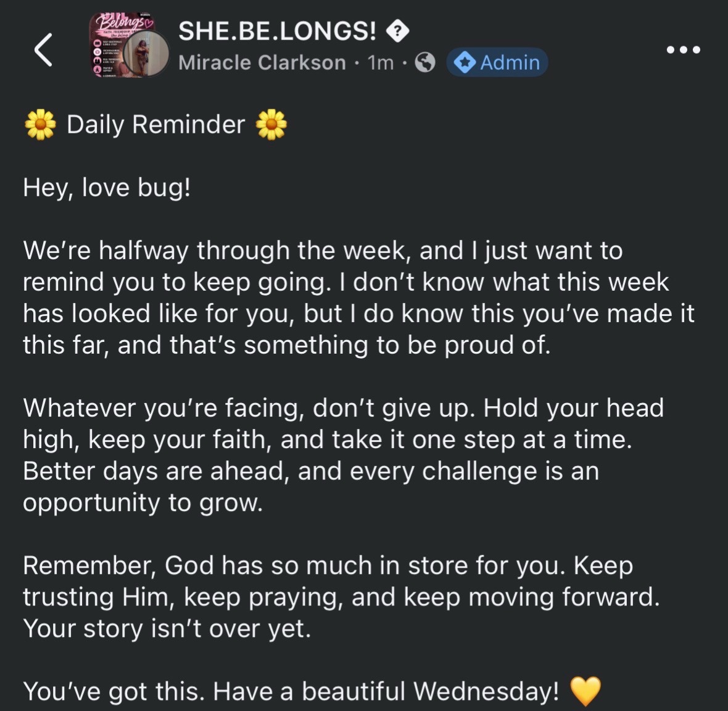Viewport: 728px width, 711px height.
Task: Open the three-dot more options menu
Action: [x=683, y=50]
